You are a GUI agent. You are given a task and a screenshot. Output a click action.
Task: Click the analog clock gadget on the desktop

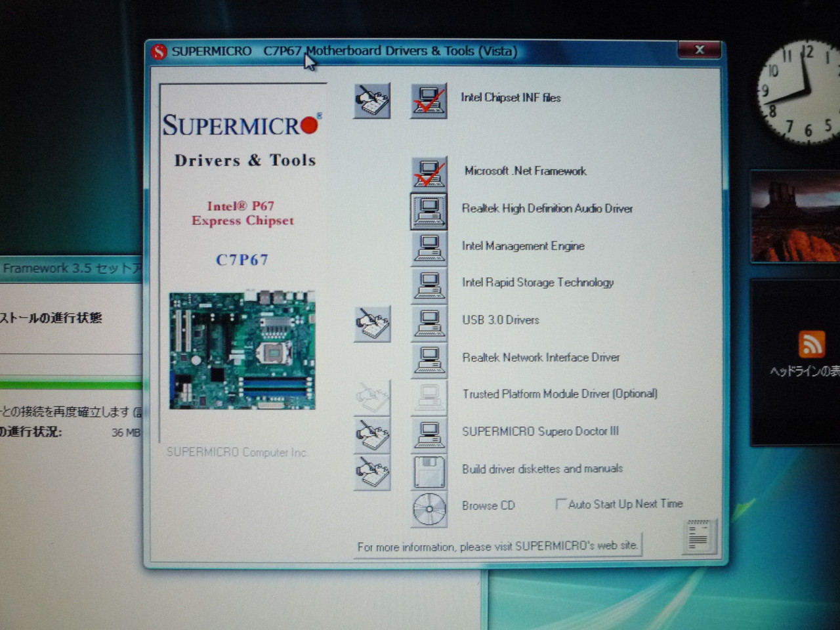pos(799,92)
